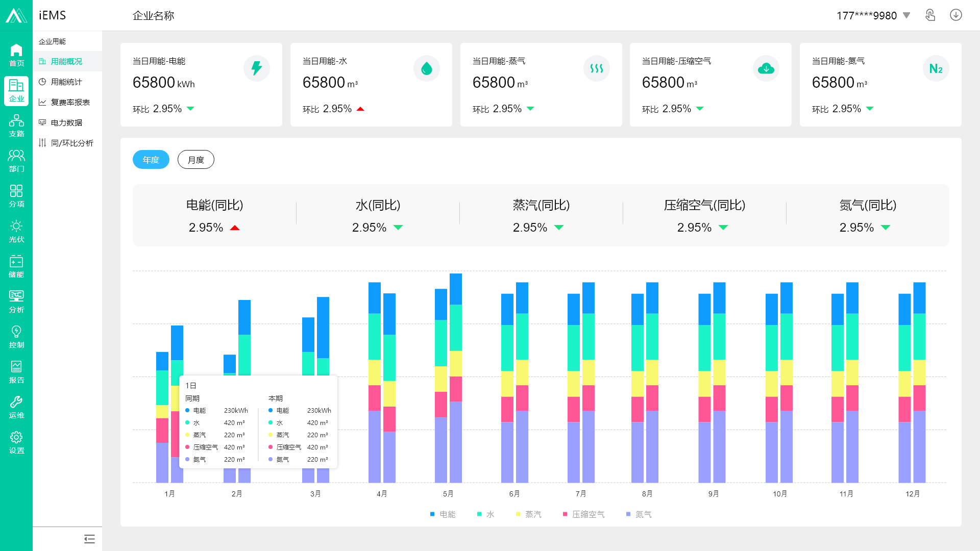Open 分析 analysis sidebar section
The height and width of the screenshot is (551, 980).
(16, 302)
